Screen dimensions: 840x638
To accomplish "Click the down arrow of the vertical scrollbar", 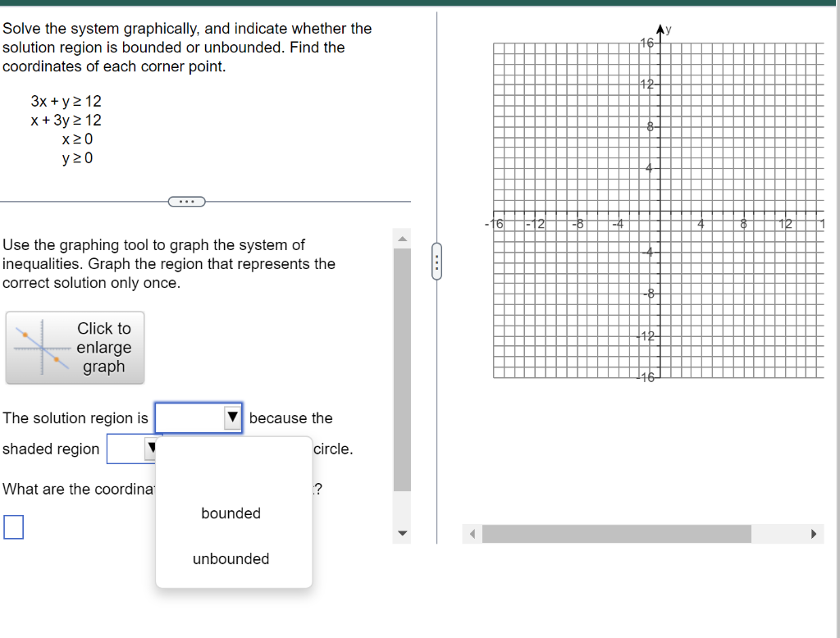I will 402,532.
